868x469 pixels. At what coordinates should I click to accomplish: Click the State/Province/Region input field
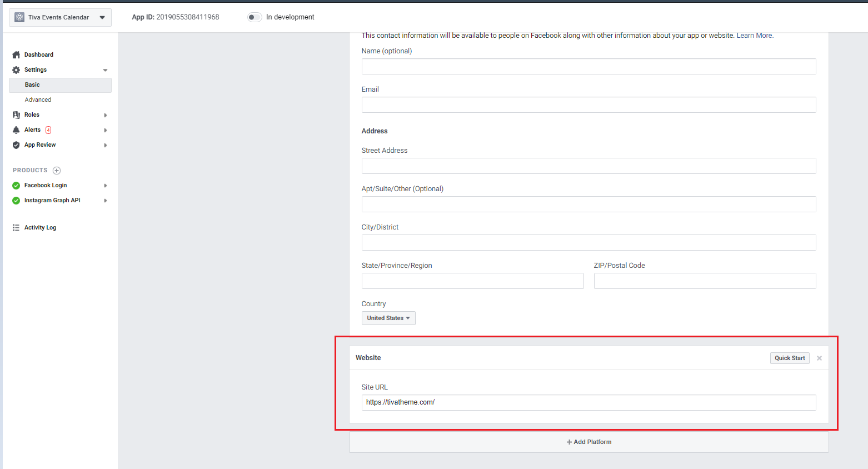(473, 281)
